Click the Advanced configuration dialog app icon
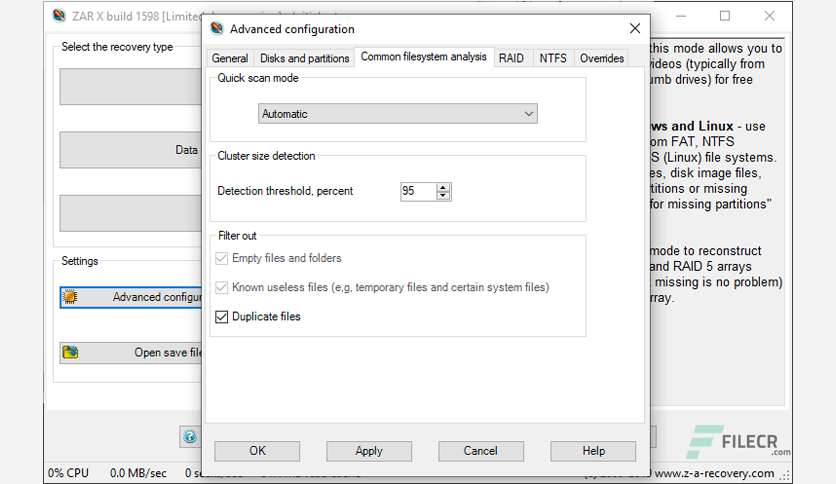Image resolution: width=836 pixels, height=484 pixels. (x=216, y=28)
